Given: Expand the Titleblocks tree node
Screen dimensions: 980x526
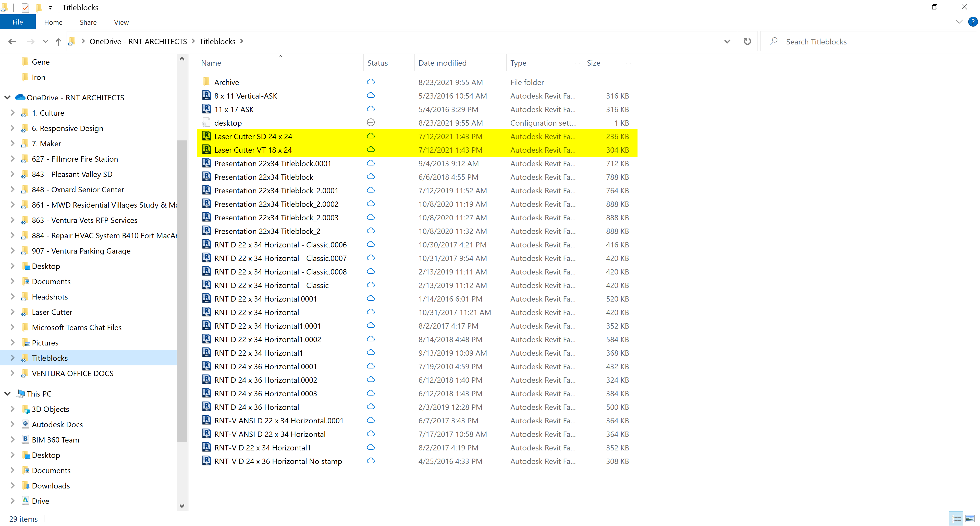Looking at the screenshot, I should [x=12, y=358].
